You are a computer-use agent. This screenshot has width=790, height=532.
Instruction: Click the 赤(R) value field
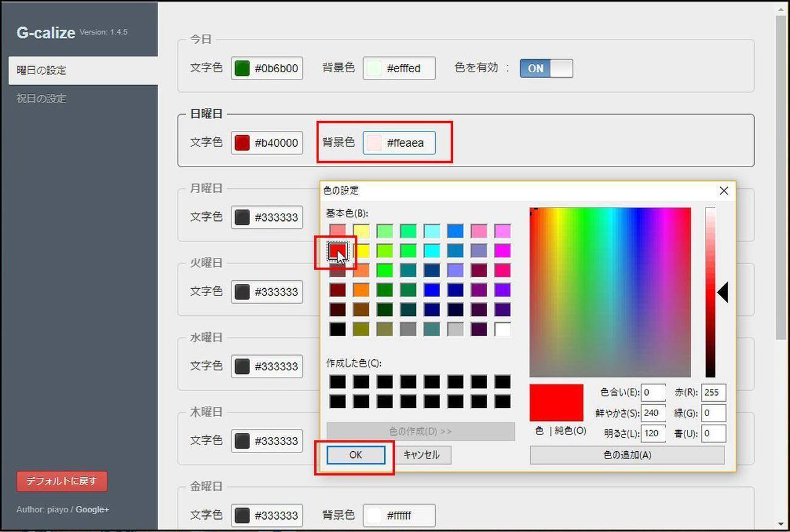pos(713,393)
